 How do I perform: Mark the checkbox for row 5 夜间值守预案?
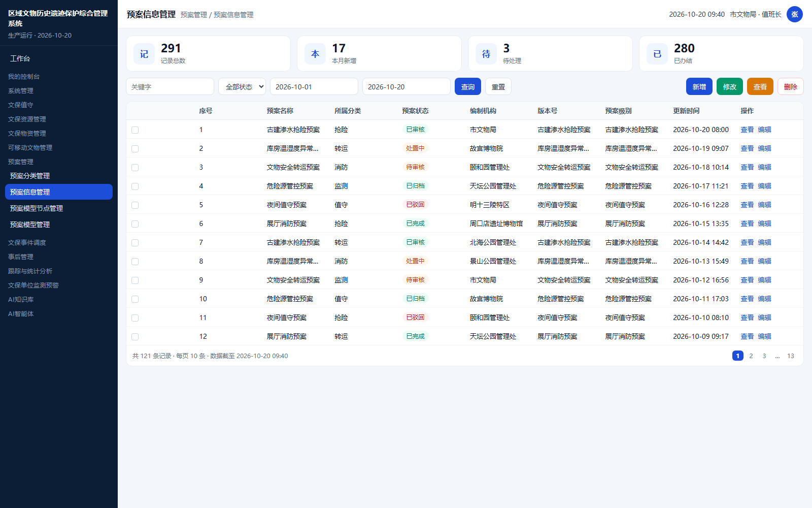135,205
